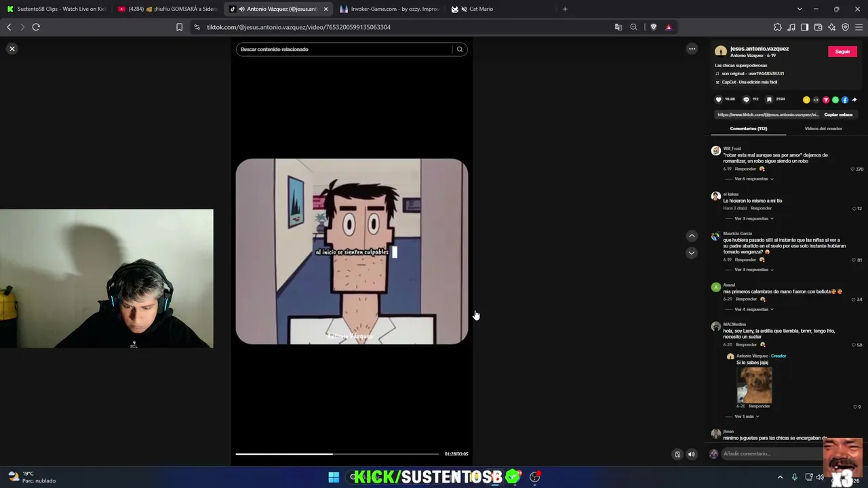Open comments via the speech bubble icon
The image size is (868, 488).
pos(746,100)
